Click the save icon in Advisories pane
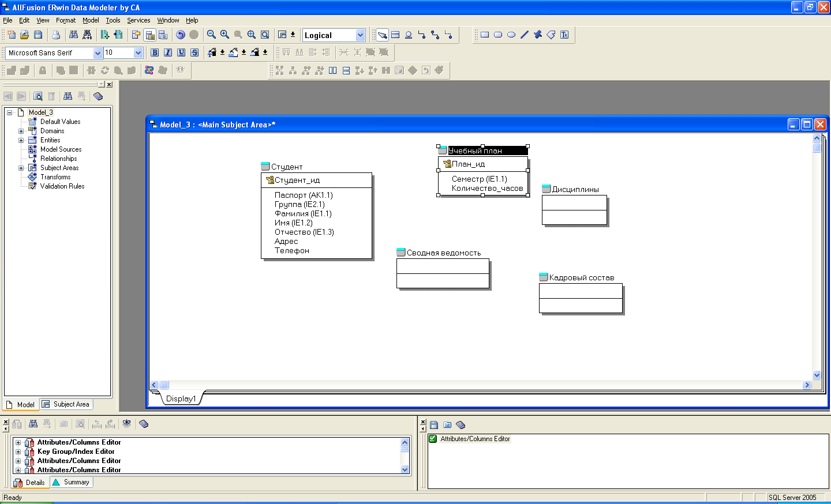The height and width of the screenshot is (504, 831). pos(434,424)
